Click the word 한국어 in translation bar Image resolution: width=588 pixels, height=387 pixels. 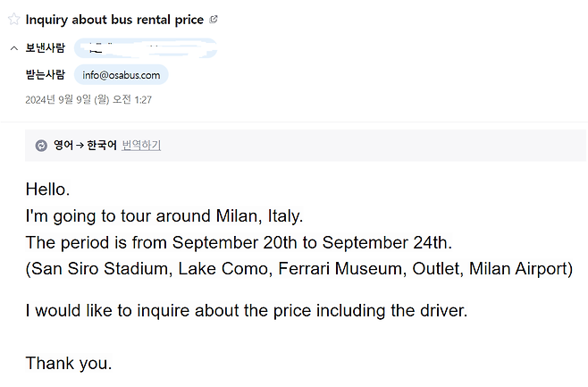[x=101, y=146]
